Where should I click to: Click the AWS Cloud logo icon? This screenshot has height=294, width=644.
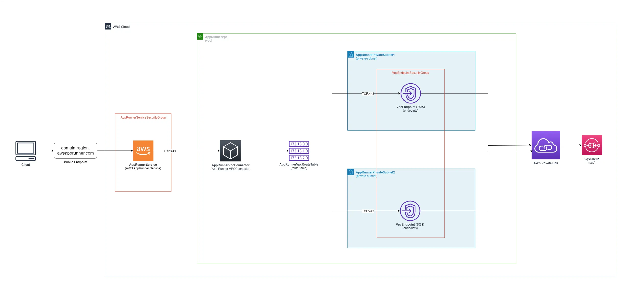(x=108, y=26)
